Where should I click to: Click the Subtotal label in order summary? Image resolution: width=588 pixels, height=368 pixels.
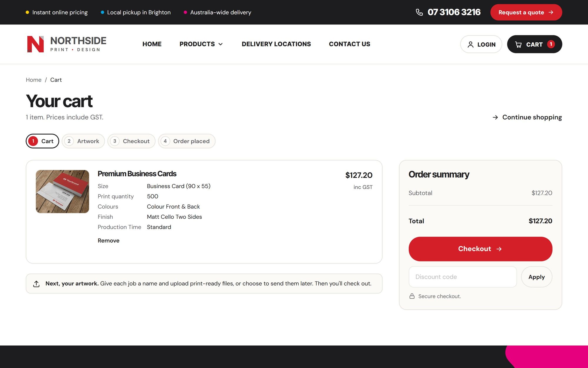[420, 193]
